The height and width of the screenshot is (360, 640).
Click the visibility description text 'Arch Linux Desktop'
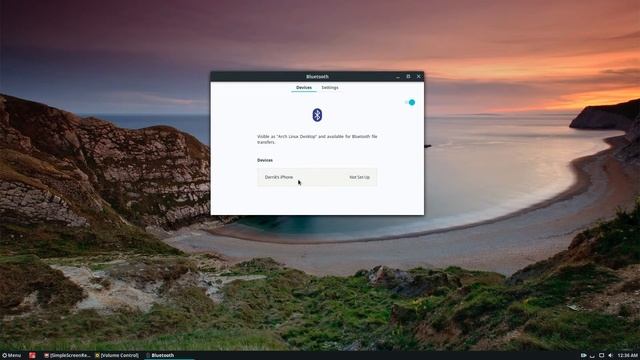298,136
